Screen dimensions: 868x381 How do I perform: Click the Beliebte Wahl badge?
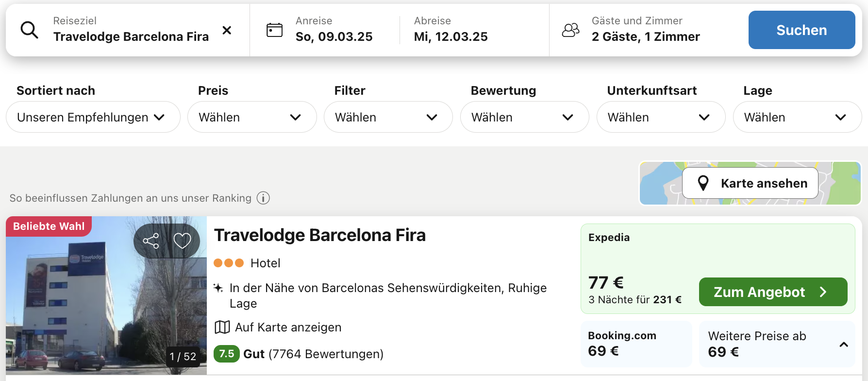49,226
